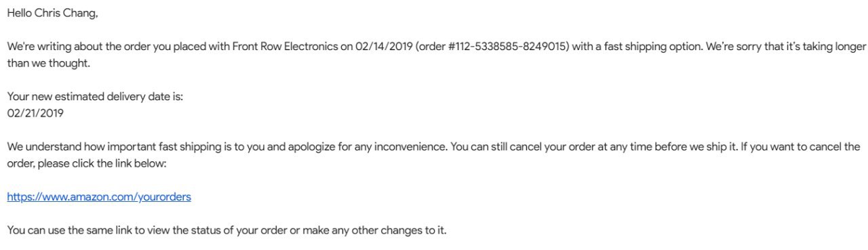
Task: Click the text 'than we thought.'
Action: point(48,64)
